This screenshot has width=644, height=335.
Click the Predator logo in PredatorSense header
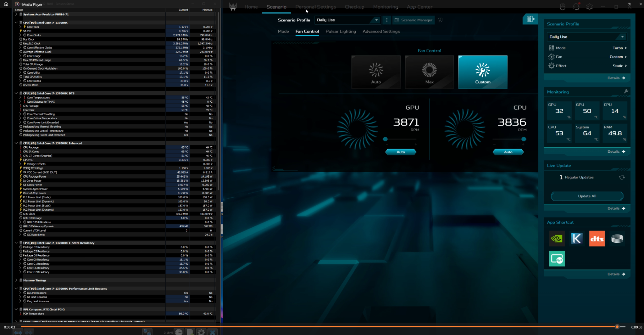233,7
